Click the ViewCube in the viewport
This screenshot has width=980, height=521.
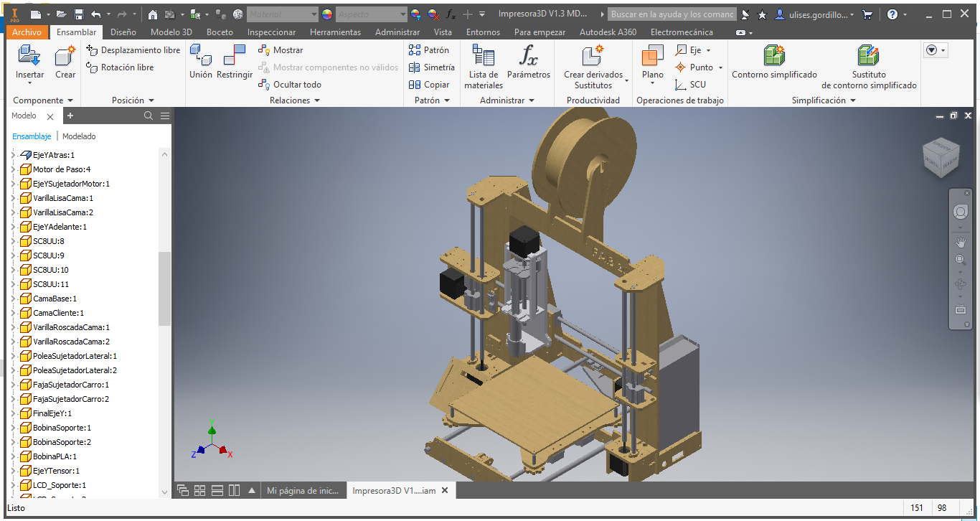click(x=941, y=156)
